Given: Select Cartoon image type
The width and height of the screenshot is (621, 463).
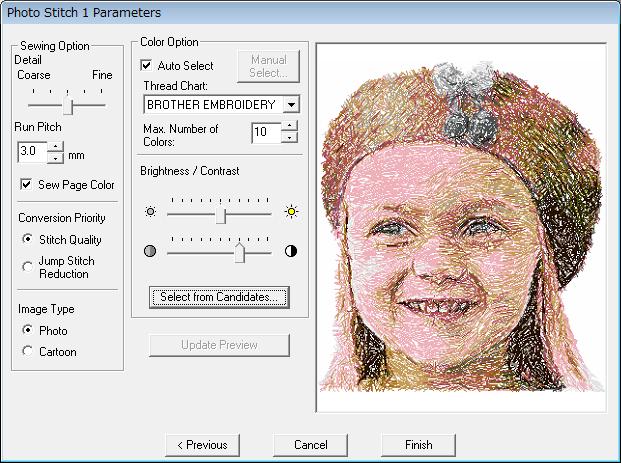Looking at the screenshot, I should 27,351.
